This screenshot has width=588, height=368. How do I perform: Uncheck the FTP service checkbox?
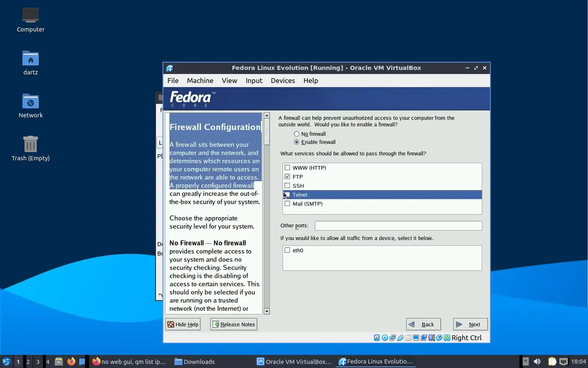(287, 177)
